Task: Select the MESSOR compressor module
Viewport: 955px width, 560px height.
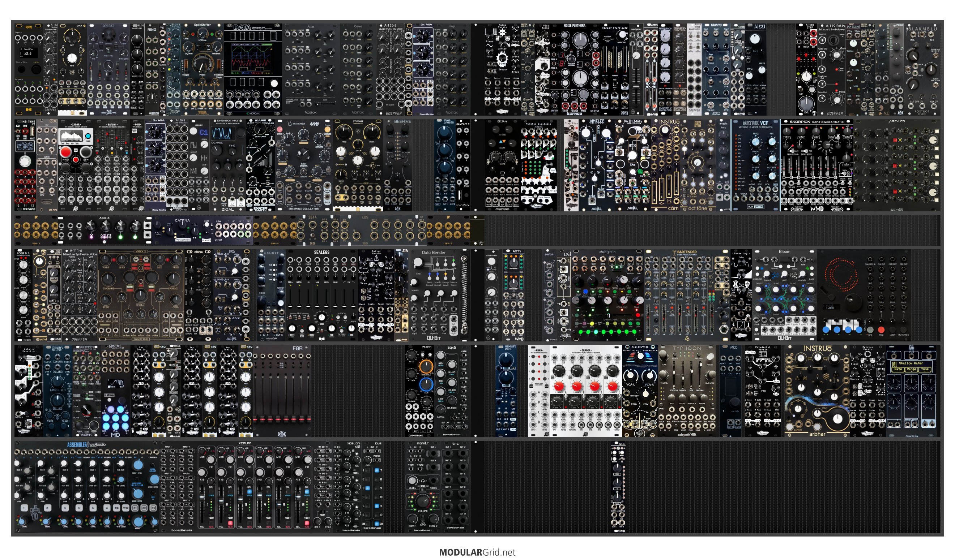Action: pos(419,391)
